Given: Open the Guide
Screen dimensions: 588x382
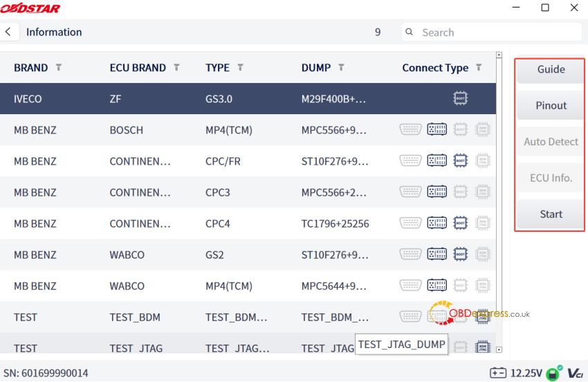Looking at the screenshot, I should pos(551,69).
